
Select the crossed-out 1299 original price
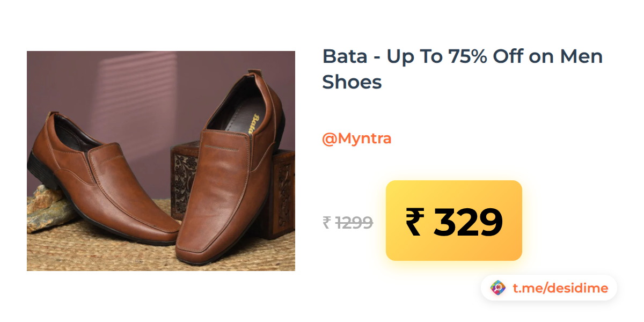tap(354, 222)
